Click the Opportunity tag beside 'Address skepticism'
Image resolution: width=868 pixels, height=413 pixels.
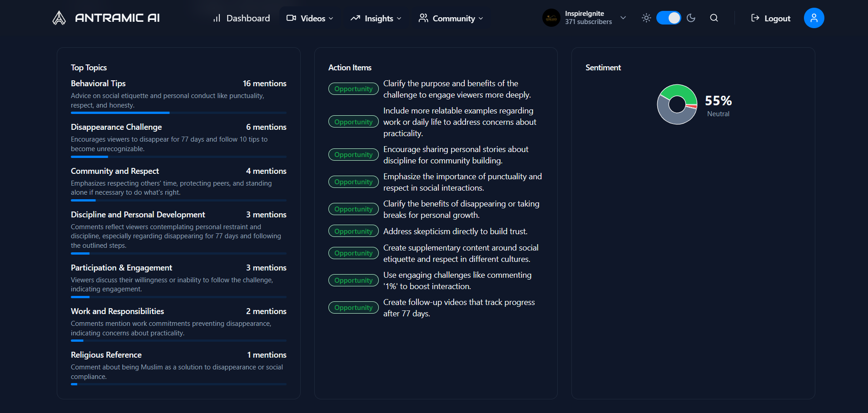tap(353, 231)
